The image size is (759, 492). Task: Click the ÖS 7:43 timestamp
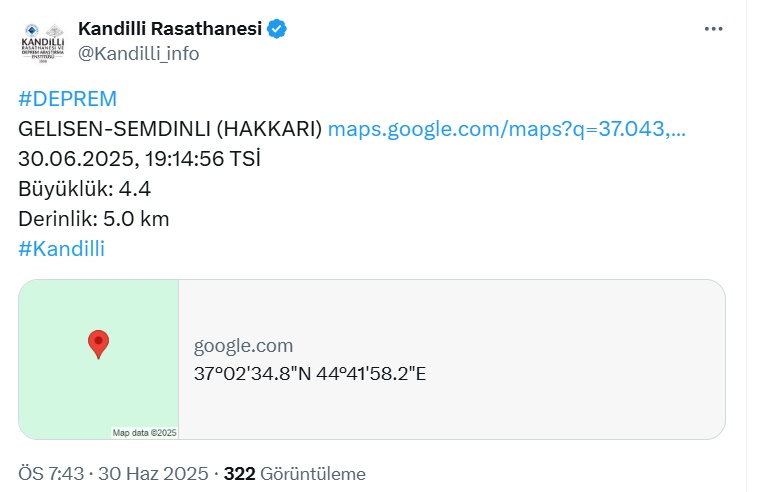point(51,474)
